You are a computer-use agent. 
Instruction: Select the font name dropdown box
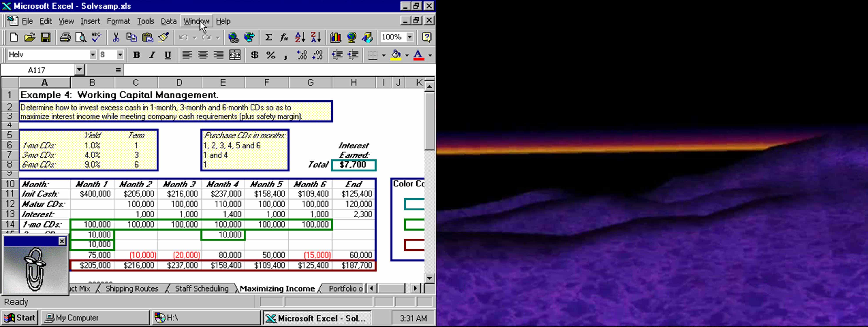50,54
